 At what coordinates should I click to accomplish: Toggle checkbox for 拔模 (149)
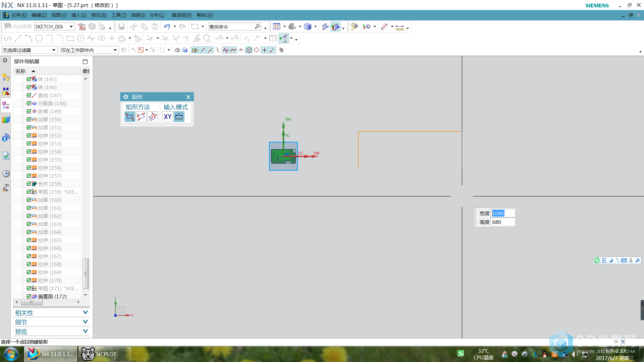tap(29, 111)
